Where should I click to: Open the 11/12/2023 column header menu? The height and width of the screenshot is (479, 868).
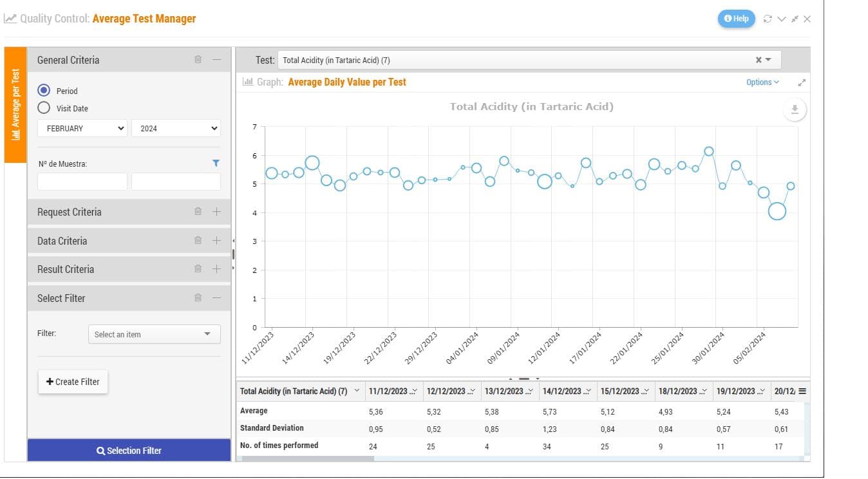coord(415,391)
